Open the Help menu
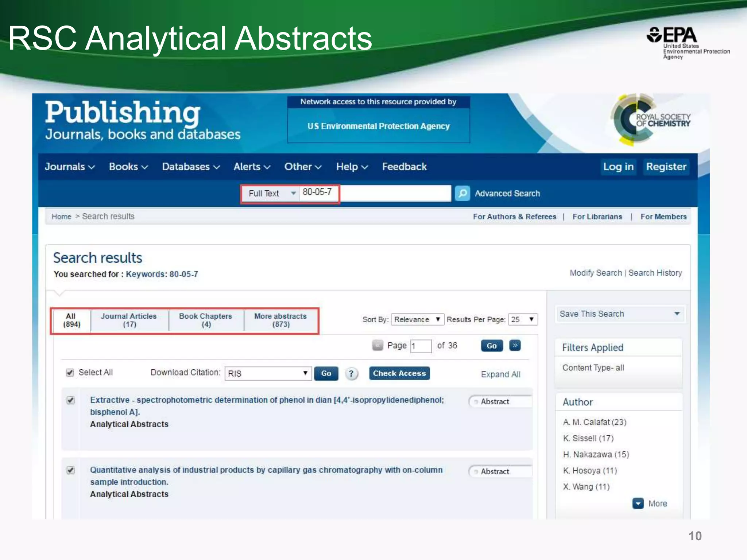747x560 pixels. coord(352,167)
